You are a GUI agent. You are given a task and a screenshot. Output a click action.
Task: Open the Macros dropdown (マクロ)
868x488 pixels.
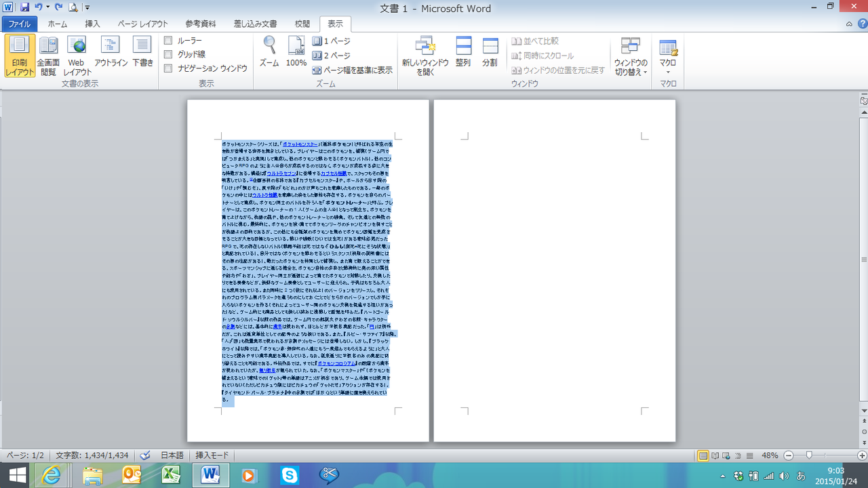pos(668,56)
